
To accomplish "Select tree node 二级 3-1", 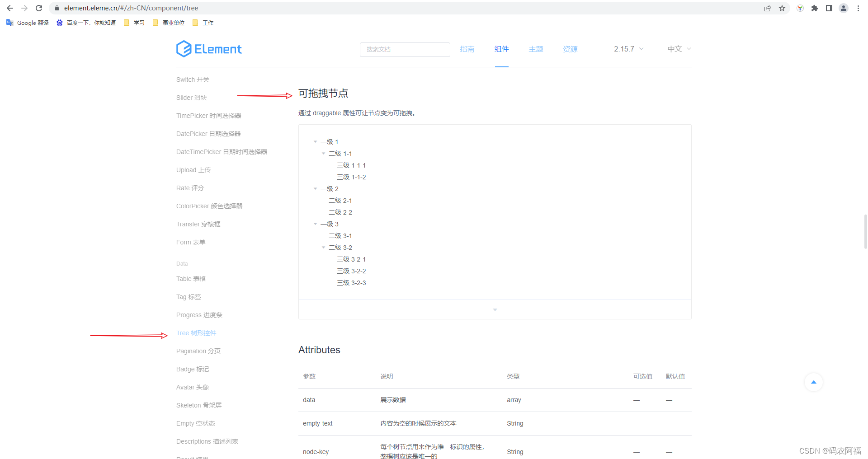I will [x=340, y=236].
